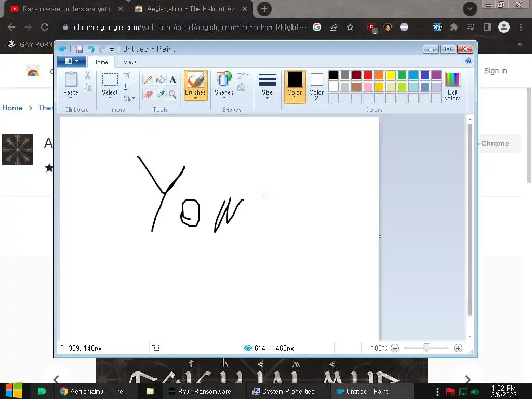Pick red color swatch in palette

click(x=368, y=75)
